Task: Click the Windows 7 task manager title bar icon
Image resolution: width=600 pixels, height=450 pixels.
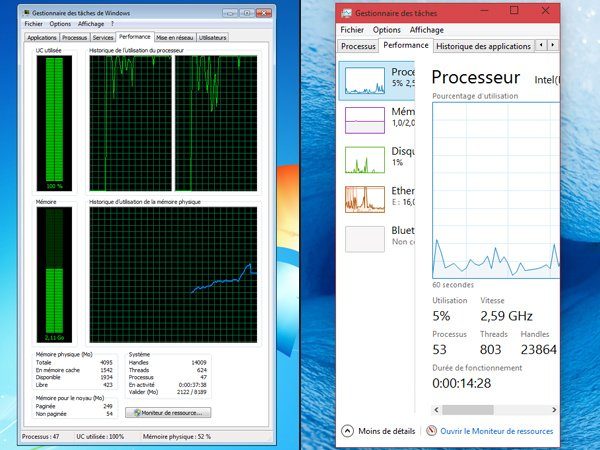Action: [x=26, y=13]
